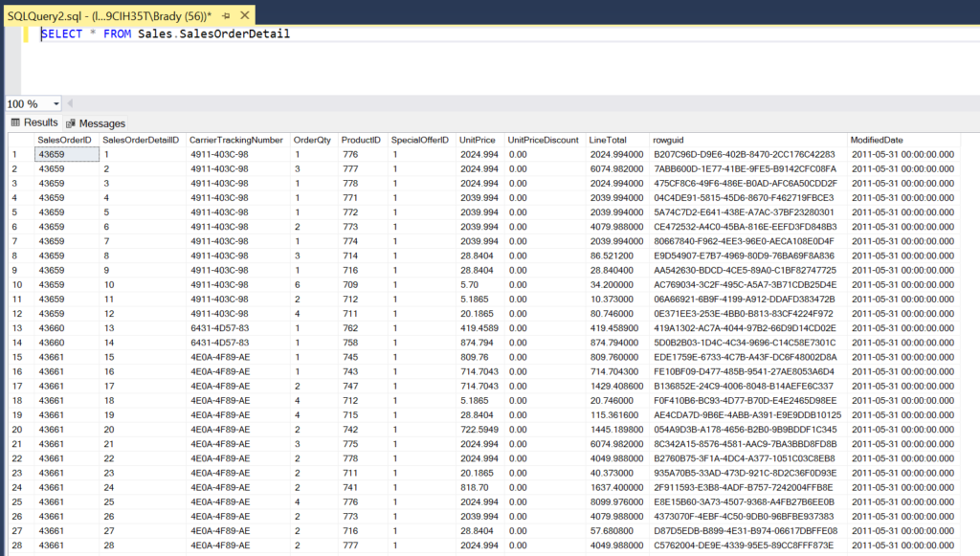Click the Messages tab icon
The width and height of the screenshot is (980, 556).
70,122
